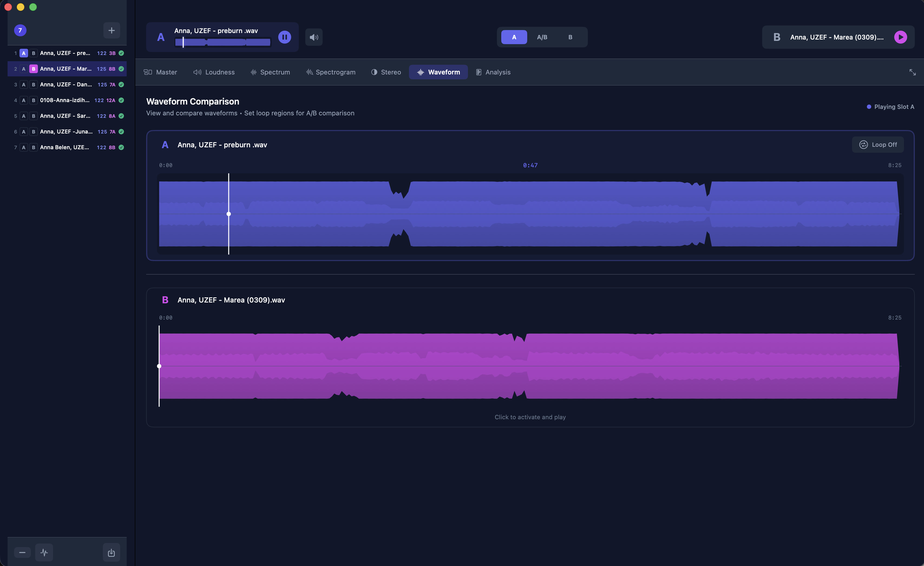Open the Analysis tab
Viewport: 924px width, 566px height.
coord(493,72)
